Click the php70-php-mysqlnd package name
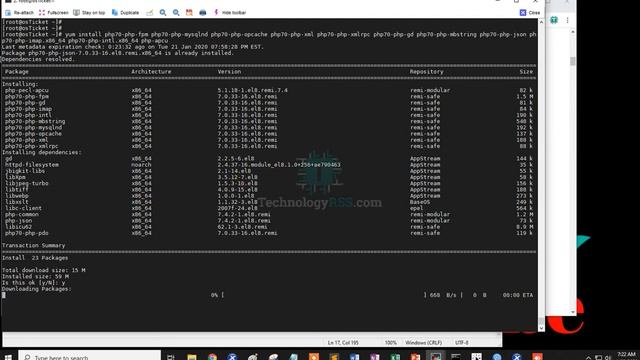The height and width of the screenshot is (360, 640). pyautogui.click(x=33, y=127)
